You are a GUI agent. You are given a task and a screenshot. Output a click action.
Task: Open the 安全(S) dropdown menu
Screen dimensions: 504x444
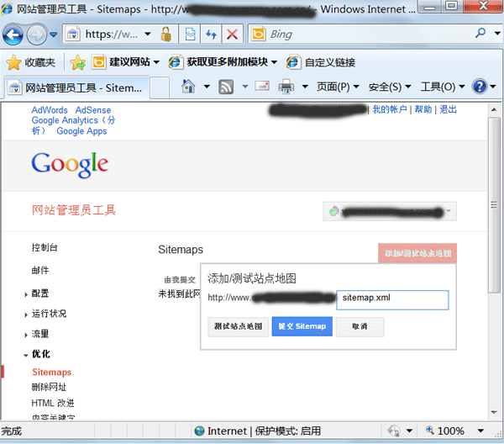pos(390,87)
